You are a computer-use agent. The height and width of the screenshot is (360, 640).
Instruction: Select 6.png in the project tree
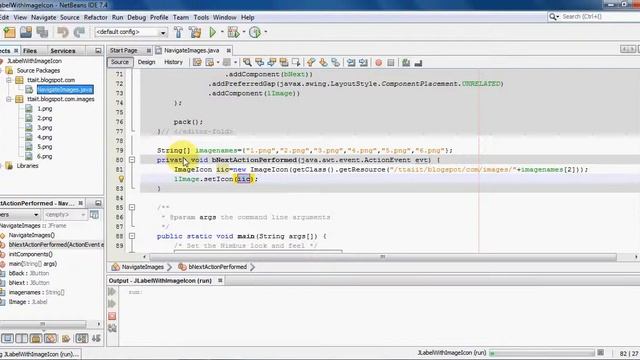pos(44,156)
